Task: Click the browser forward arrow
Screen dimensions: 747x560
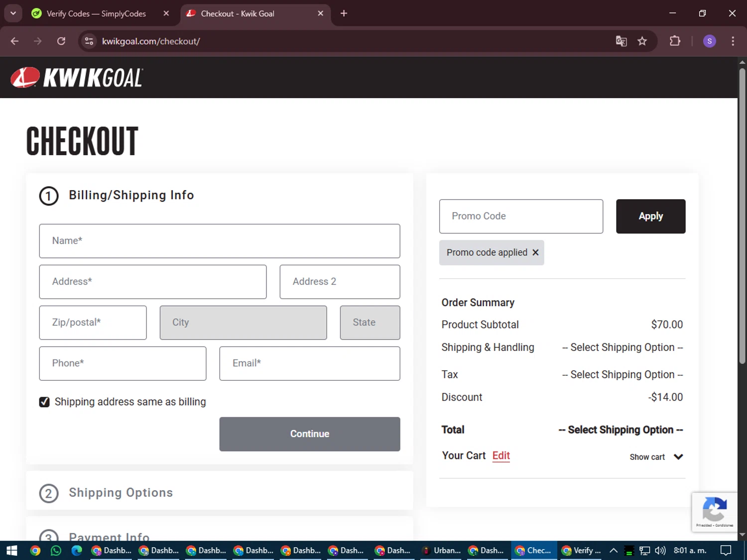Action: pos(38,41)
